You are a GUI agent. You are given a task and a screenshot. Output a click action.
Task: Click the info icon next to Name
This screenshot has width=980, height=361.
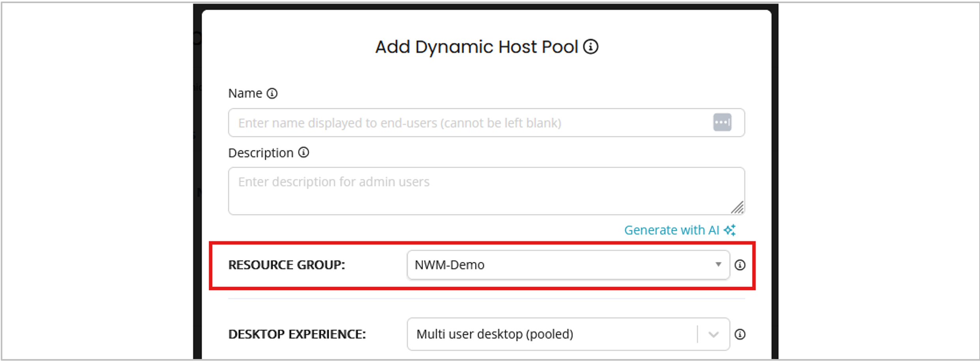pyautogui.click(x=272, y=94)
